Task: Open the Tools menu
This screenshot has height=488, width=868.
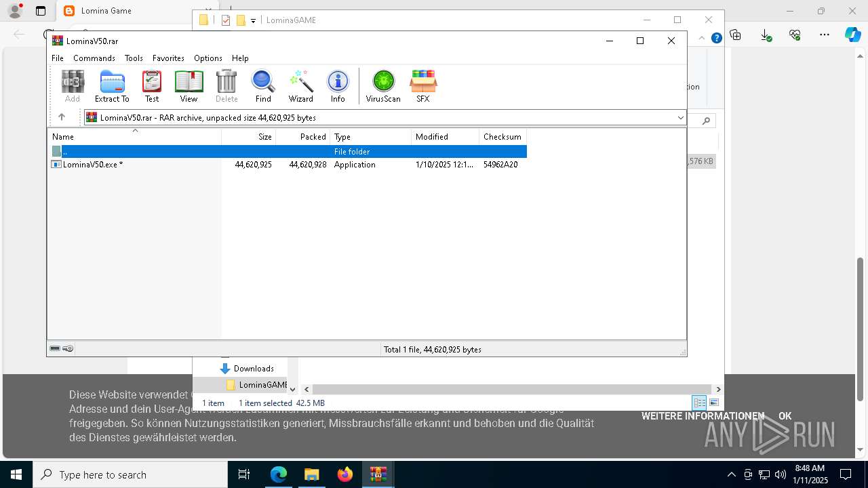Action: point(134,58)
